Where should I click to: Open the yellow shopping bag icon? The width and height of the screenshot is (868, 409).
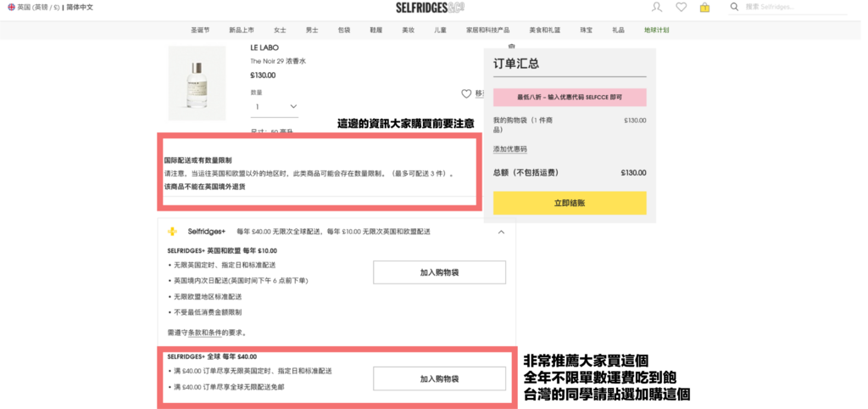pos(704,7)
